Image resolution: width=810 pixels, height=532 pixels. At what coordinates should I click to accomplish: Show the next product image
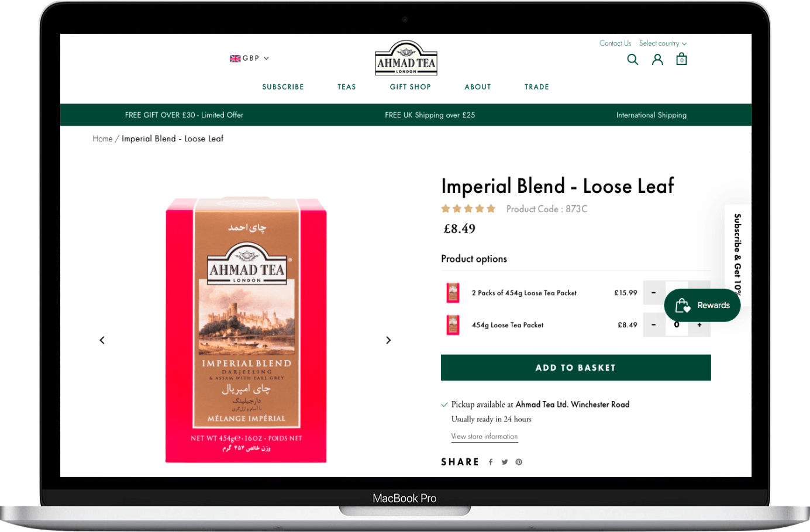388,340
